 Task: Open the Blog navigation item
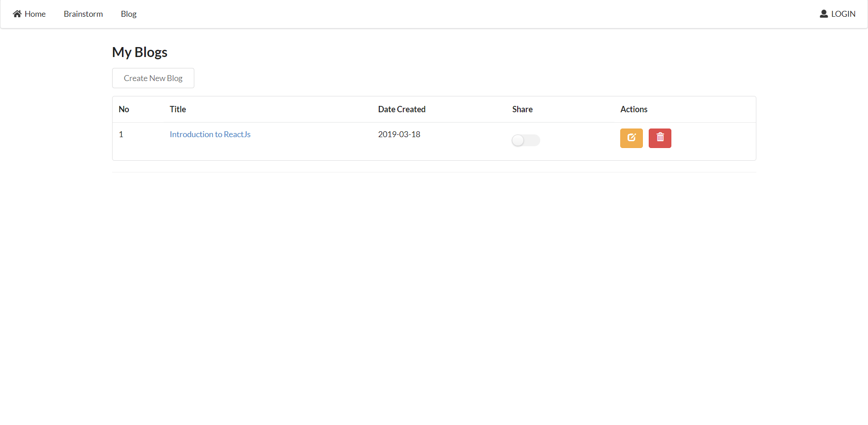(128, 14)
